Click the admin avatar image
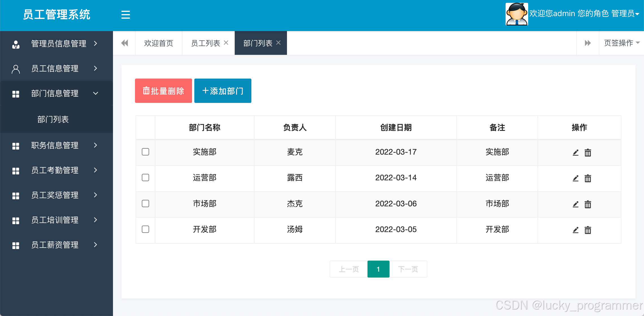Image resolution: width=644 pixels, height=316 pixels. [517, 14]
